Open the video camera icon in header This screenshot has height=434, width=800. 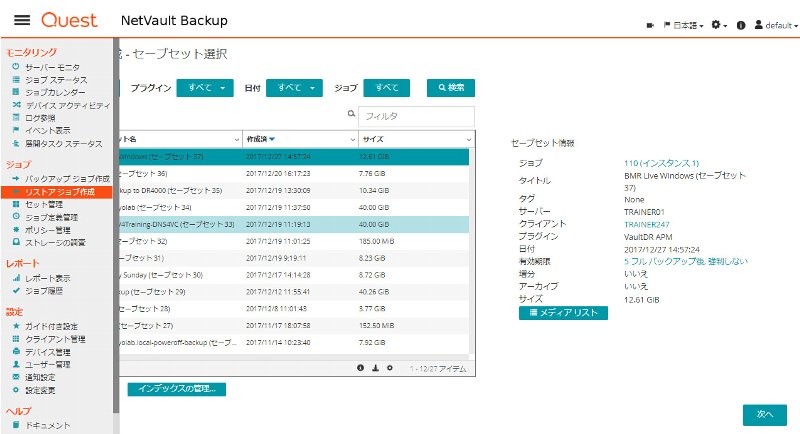650,25
